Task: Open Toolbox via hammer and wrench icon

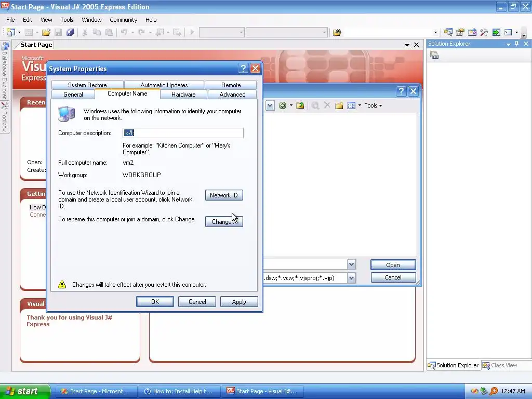Action: 484,33
